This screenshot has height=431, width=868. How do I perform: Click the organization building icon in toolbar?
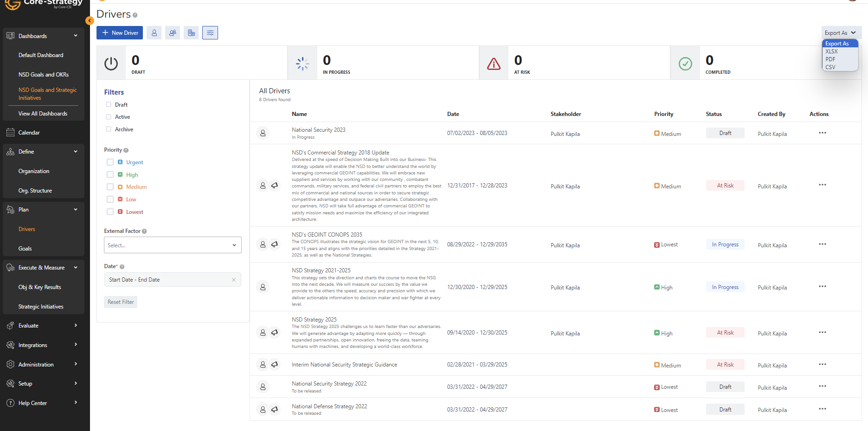coord(191,33)
